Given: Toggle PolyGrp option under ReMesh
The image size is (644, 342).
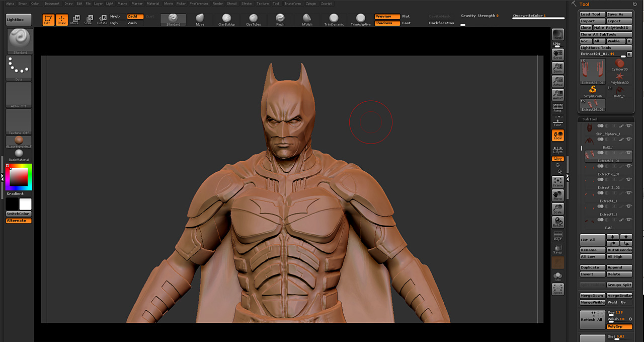Looking at the screenshot, I should coord(619,326).
